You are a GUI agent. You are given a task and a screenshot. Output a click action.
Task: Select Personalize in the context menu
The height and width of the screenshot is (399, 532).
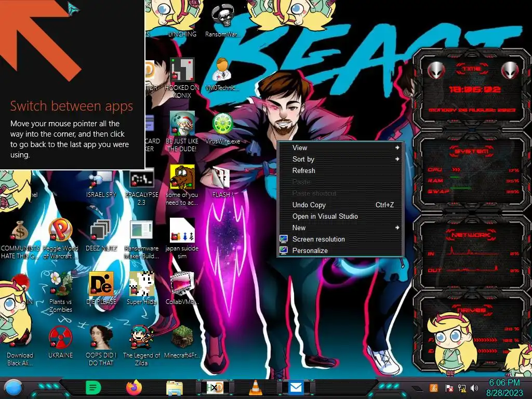[340, 251]
